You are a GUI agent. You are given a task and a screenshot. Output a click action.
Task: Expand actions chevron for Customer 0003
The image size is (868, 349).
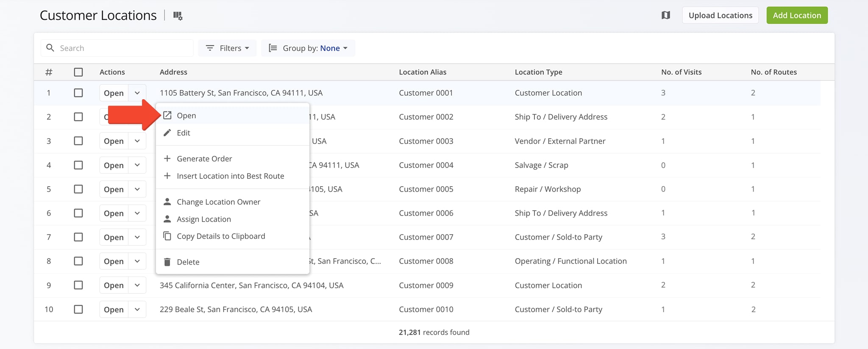[x=137, y=141]
